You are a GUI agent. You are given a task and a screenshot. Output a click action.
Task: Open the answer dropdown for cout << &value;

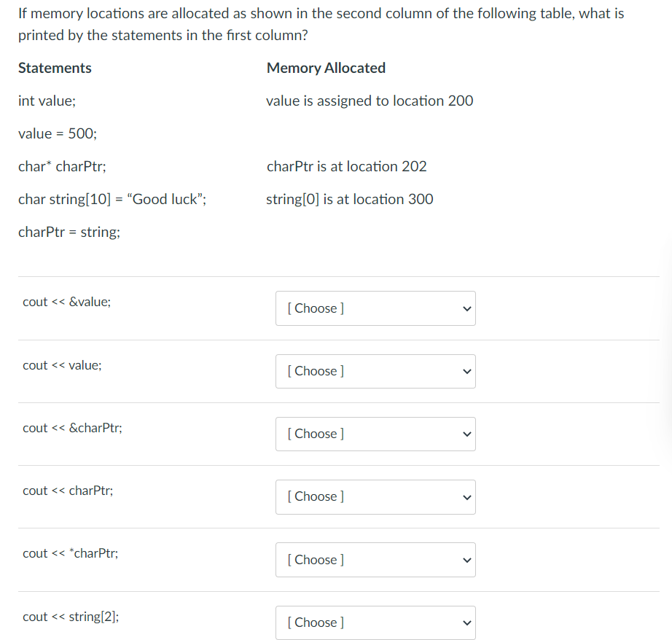[x=375, y=308]
